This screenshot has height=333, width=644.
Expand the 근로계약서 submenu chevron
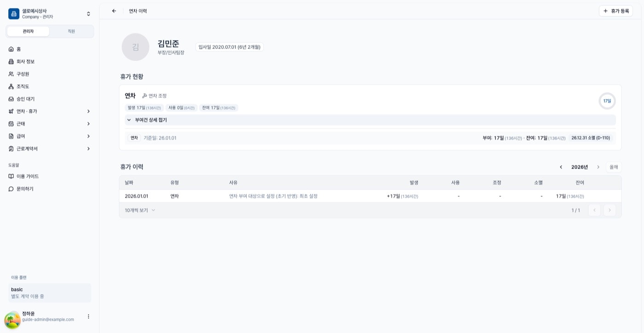(88, 148)
